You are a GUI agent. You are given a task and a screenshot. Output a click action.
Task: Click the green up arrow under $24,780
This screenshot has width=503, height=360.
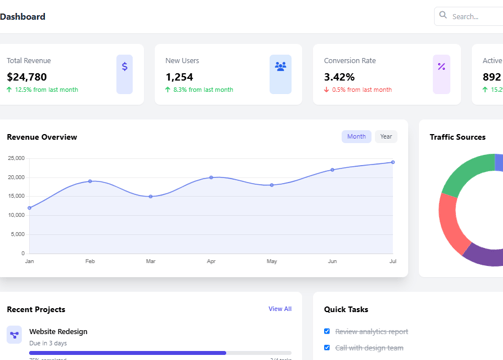pos(9,90)
